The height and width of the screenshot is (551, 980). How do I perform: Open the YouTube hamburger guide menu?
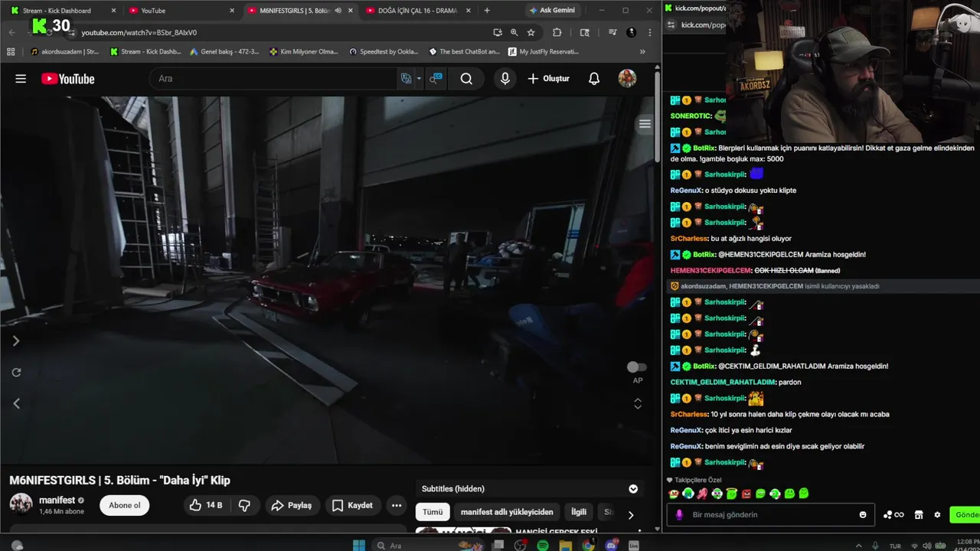(x=21, y=79)
